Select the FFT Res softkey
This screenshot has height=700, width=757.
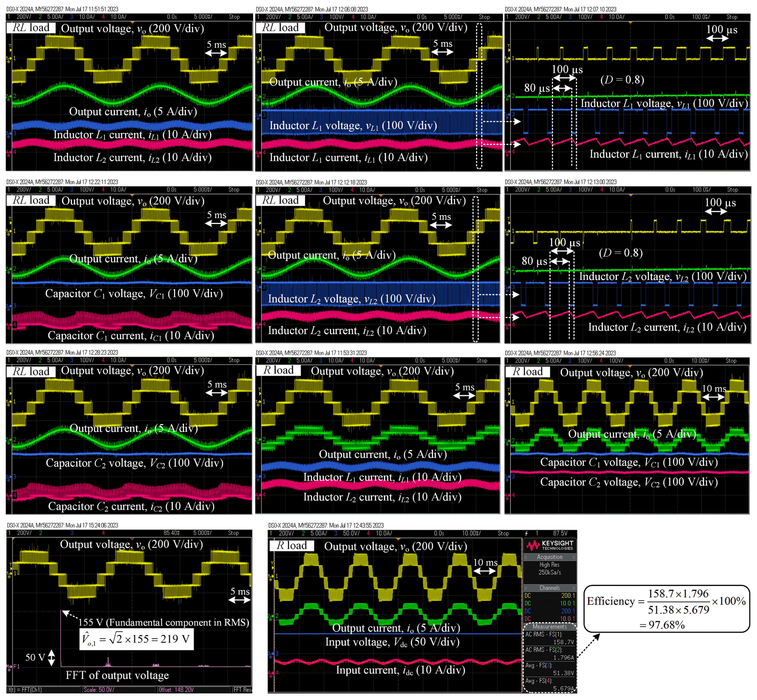(x=242, y=690)
